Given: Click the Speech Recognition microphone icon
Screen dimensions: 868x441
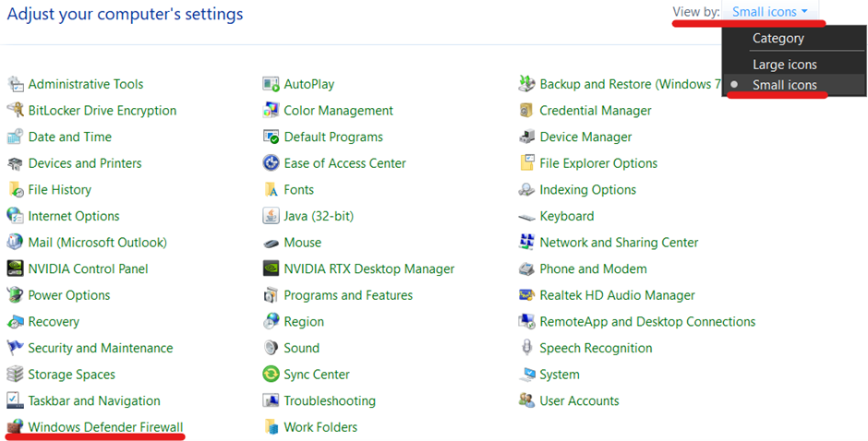Looking at the screenshot, I should [526, 348].
